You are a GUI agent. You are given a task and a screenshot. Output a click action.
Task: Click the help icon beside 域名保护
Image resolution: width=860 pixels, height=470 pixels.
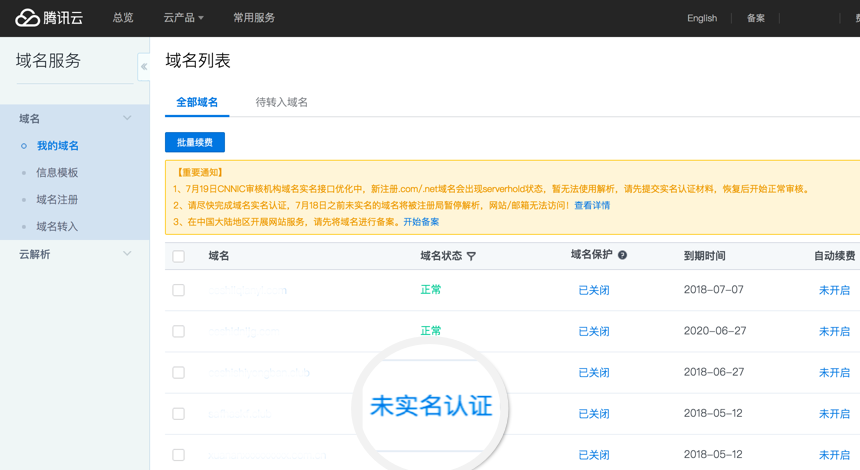(x=622, y=255)
